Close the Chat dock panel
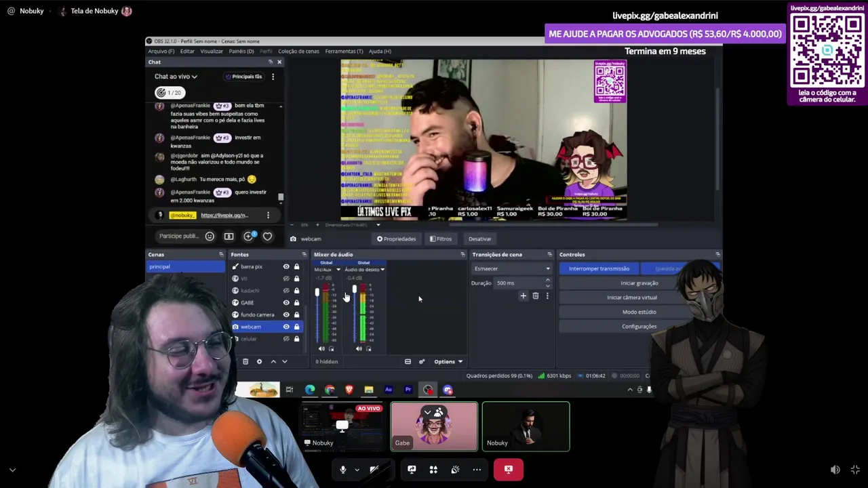The width and height of the screenshot is (868, 488). (279, 62)
